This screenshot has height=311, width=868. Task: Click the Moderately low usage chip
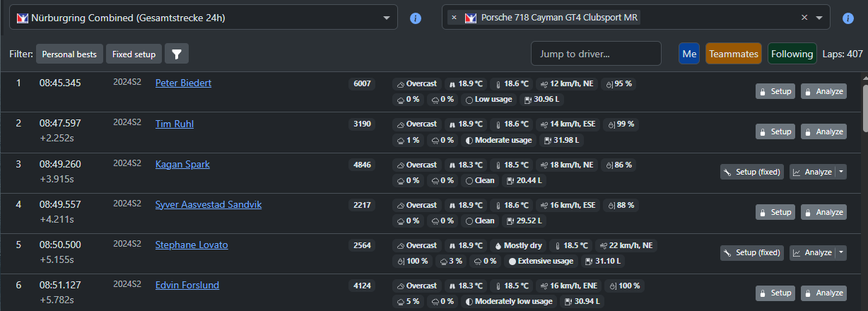[x=508, y=301]
